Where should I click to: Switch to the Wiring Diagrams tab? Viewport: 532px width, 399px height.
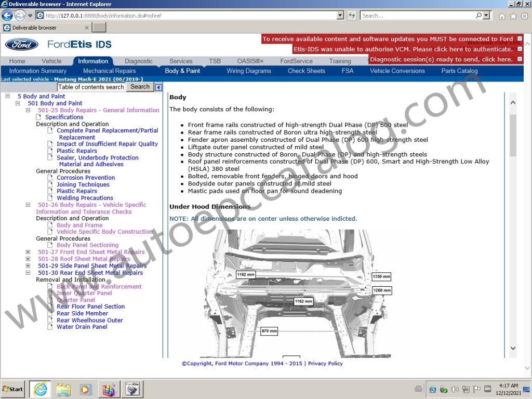pyautogui.click(x=249, y=71)
